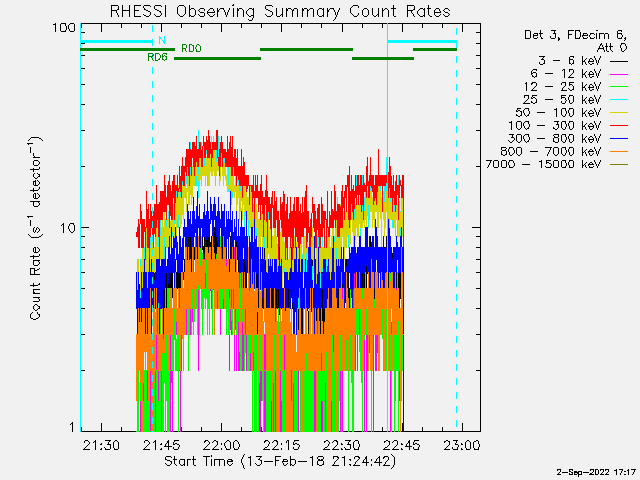Click the cyan N interval bar at top left
Image resolution: width=640 pixels, height=480 pixels.
pyautogui.click(x=116, y=42)
